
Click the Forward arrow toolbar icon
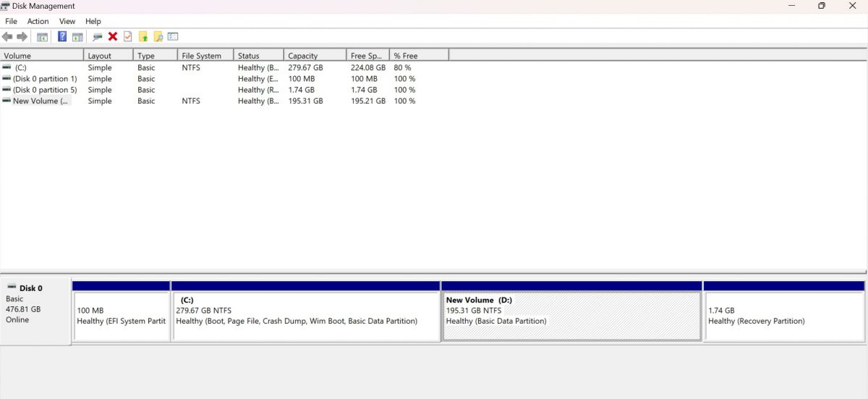coord(22,37)
